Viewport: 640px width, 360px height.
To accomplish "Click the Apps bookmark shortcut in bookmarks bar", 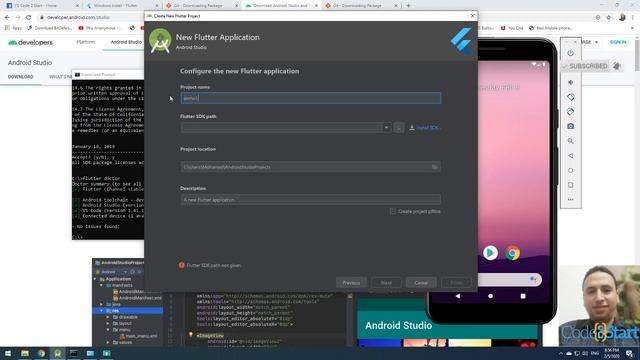I will pyautogui.click(x=13, y=28).
